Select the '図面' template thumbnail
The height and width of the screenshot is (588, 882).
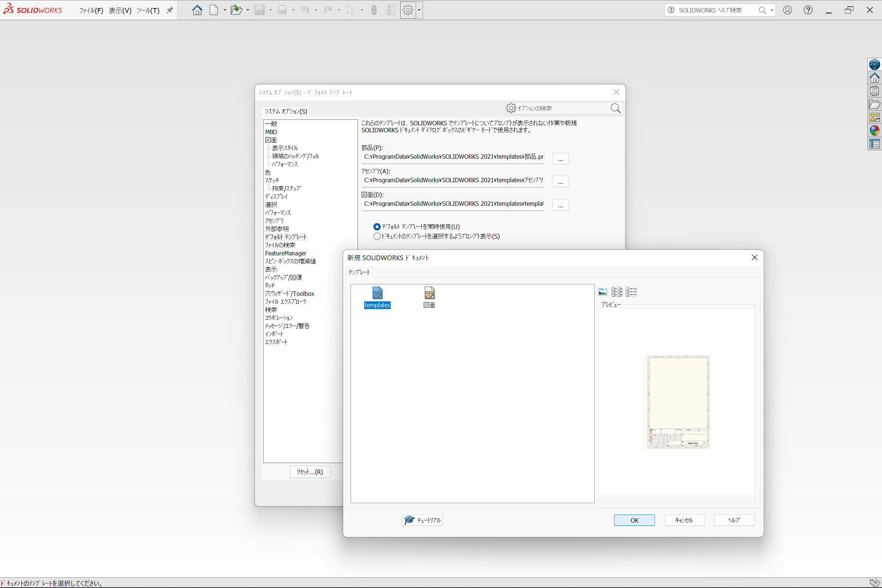tap(429, 298)
